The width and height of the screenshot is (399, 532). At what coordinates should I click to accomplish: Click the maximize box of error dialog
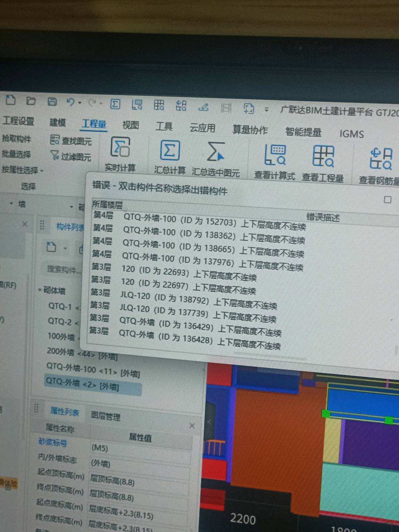(x=388, y=199)
